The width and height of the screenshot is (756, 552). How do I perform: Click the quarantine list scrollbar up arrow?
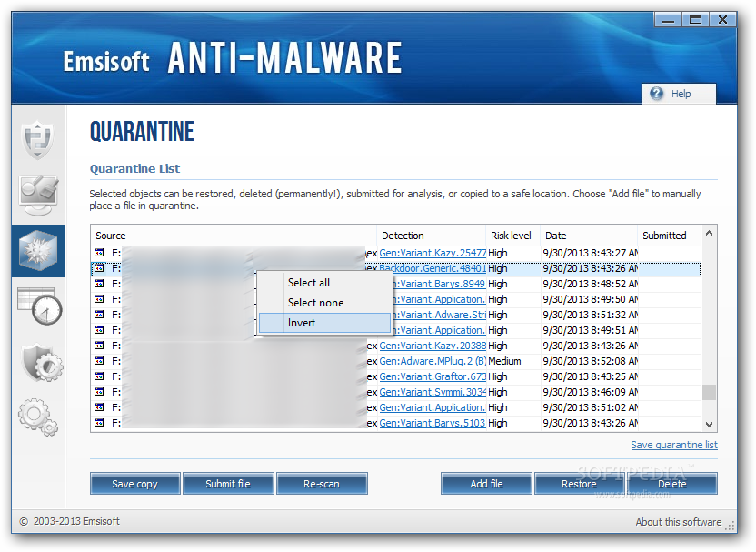[709, 233]
